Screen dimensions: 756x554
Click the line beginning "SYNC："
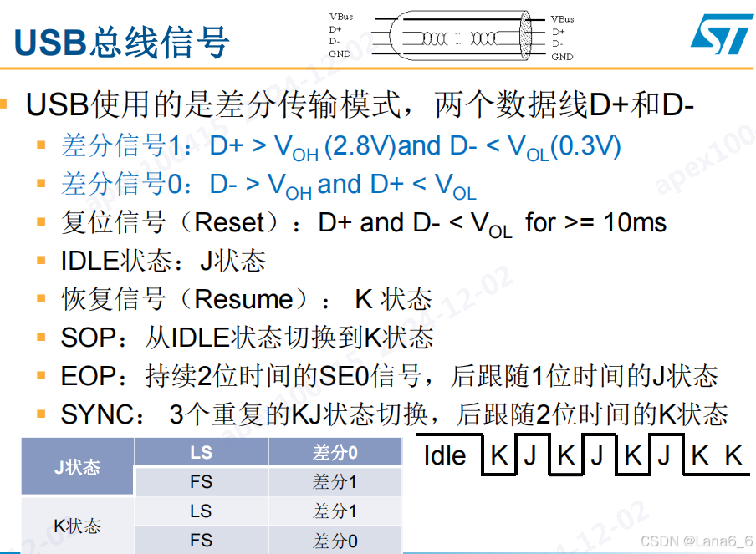(x=395, y=414)
